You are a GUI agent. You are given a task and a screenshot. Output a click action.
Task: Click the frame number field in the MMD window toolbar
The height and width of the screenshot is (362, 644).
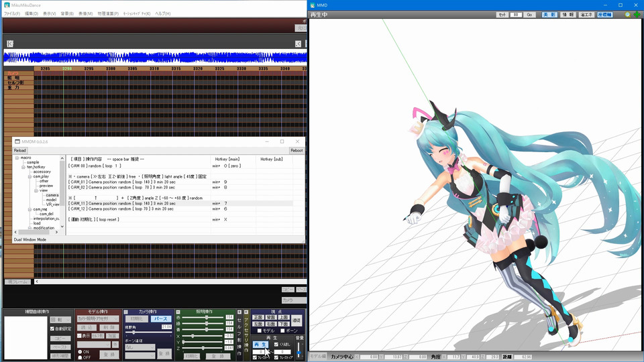[516, 15]
